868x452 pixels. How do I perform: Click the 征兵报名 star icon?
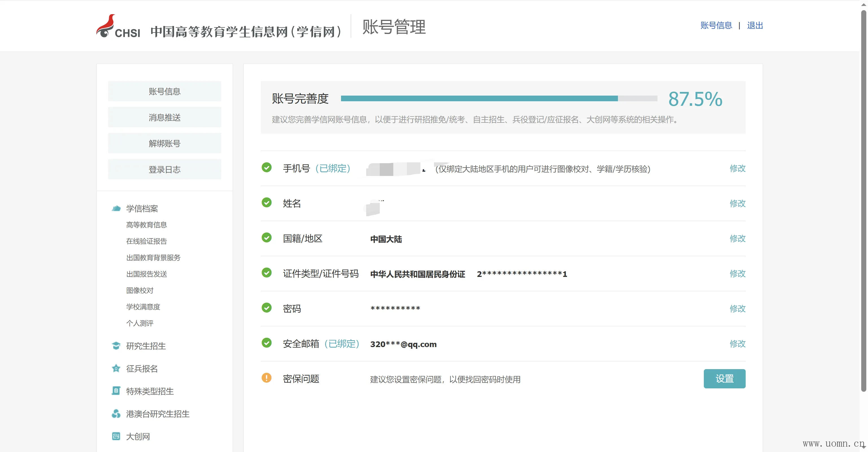click(116, 368)
